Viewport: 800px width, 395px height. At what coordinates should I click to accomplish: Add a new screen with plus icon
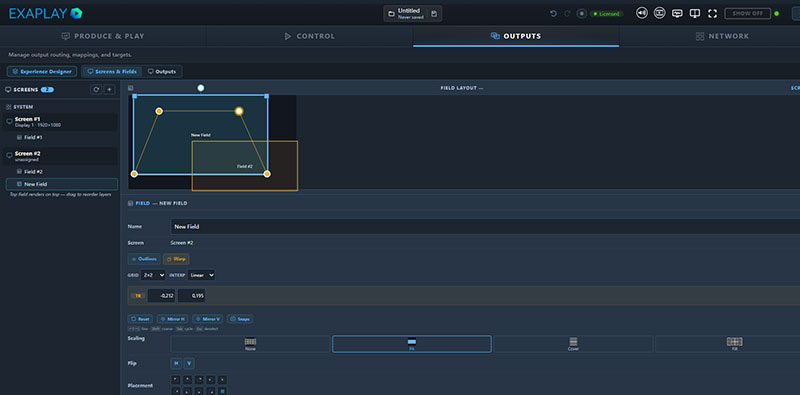(x=109, y=89)
